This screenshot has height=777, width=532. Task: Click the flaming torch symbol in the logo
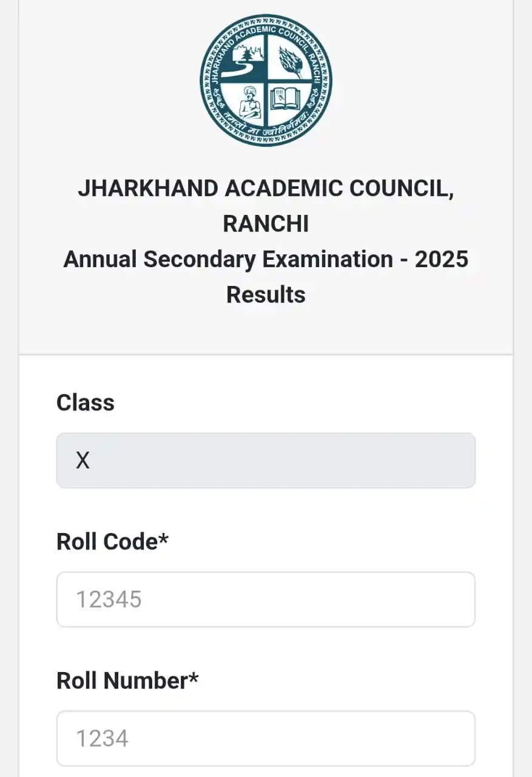(x=291, y=61)
